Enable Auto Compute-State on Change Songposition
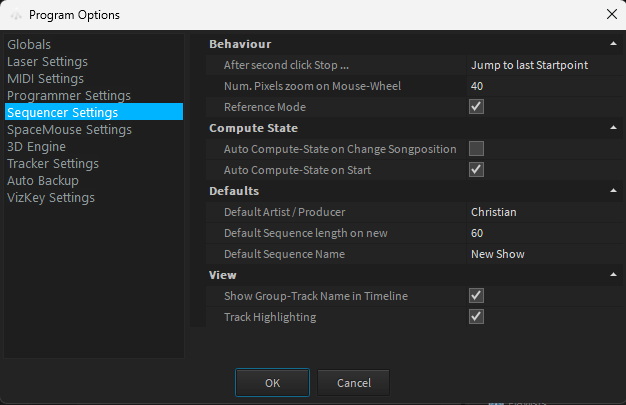Screen dimensions: 626x405 click(477, 149)
